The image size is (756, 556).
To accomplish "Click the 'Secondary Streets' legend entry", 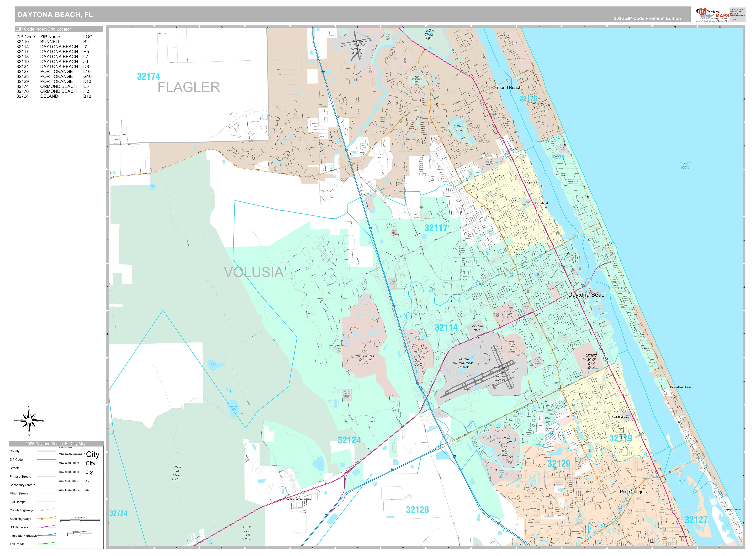I will [22, 485].
